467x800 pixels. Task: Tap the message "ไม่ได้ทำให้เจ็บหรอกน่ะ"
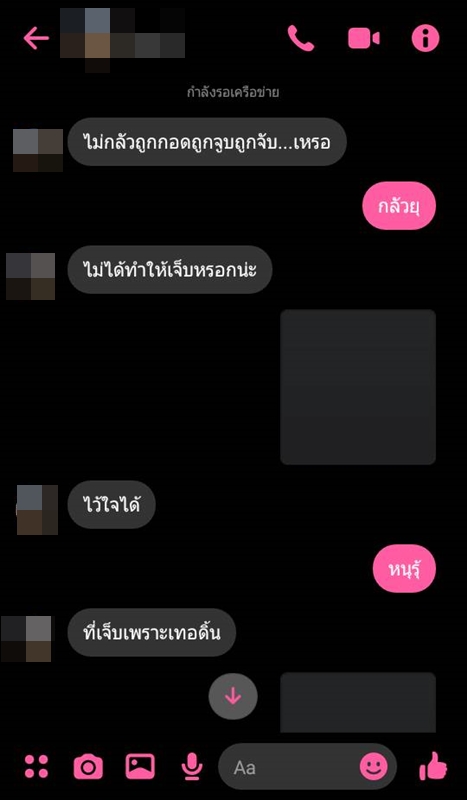pos(170,270)
